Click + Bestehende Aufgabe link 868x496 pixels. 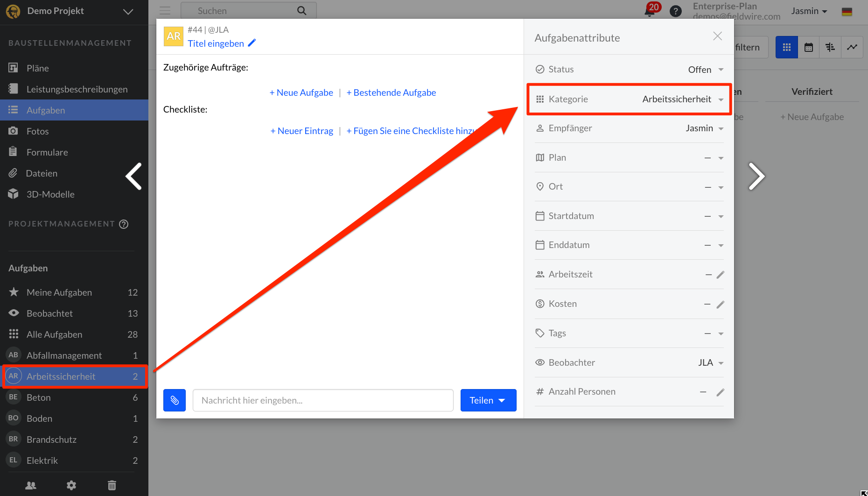391,92
